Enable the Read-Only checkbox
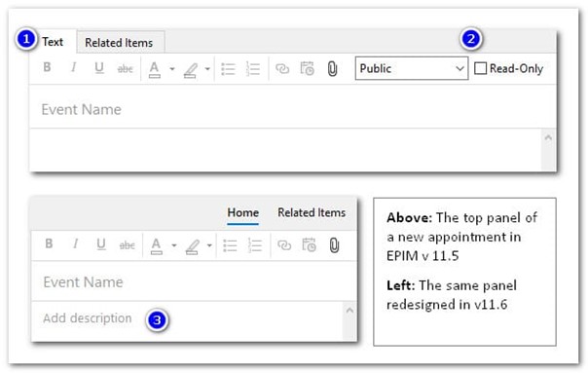The height and width of the screenshot is (373, 588). pyautogui.click(x=480, y=68)
